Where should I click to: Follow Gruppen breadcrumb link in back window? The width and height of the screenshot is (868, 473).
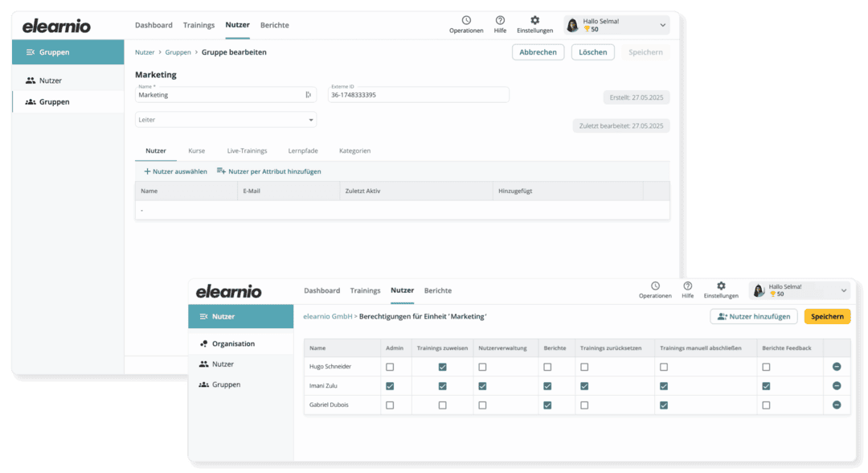point(178,52)
